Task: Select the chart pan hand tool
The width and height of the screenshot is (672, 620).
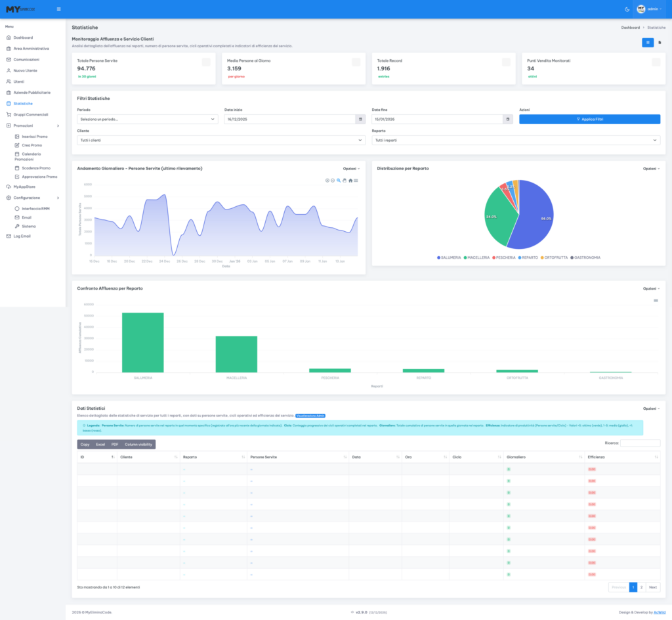Action: pos(344,180)
